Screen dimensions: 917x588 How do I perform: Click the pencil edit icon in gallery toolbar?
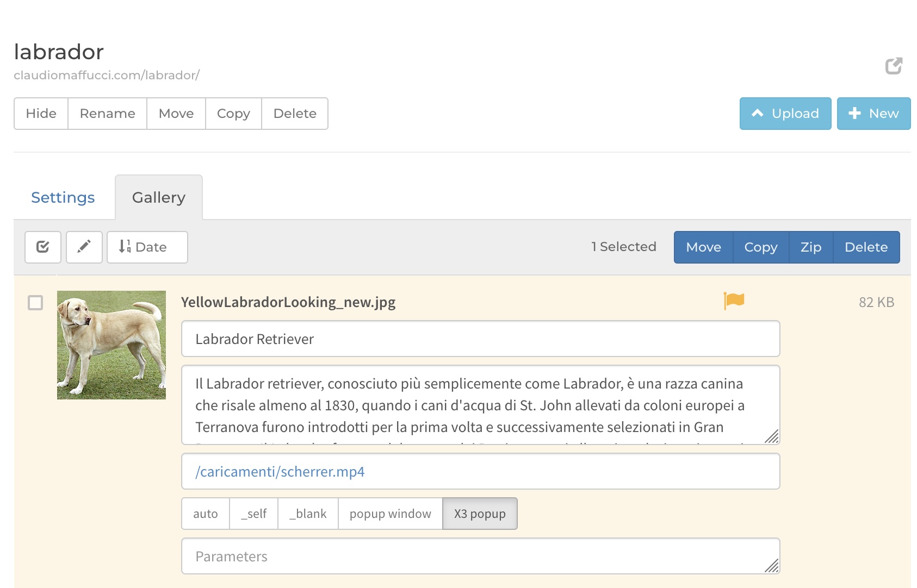(84, 247)
